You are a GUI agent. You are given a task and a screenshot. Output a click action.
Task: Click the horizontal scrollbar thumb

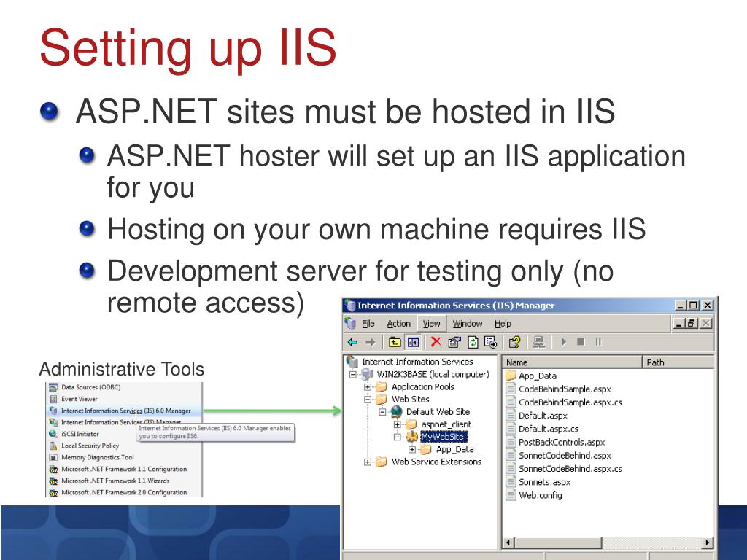pyautogui.click(x=558, y=542)
